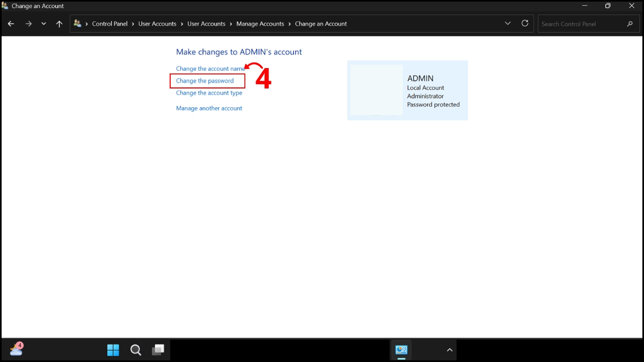Click the forward navigation arrow
Viewport: 644px width, 362px height.
28,24
